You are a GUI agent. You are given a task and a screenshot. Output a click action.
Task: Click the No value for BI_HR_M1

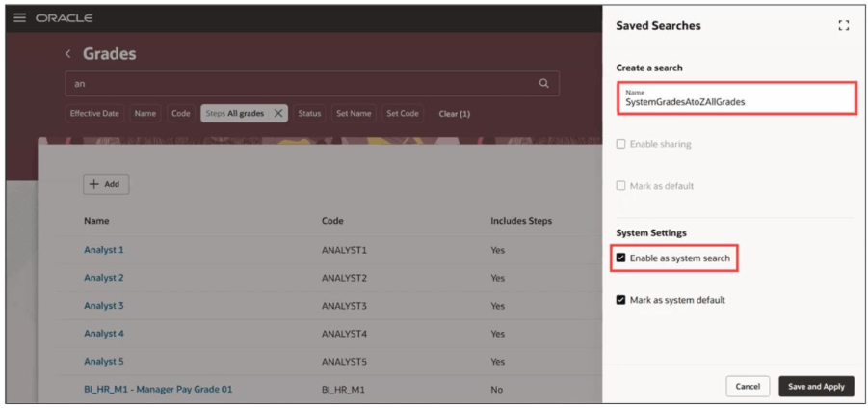click(x=496, y=390)
